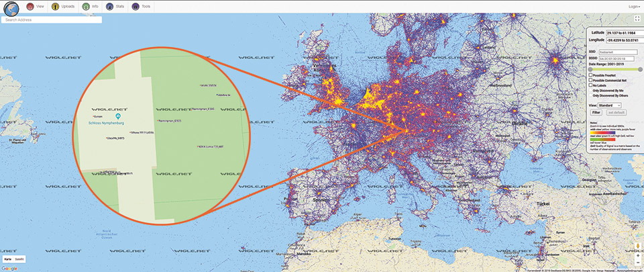Click the WiGLE globe logo
The width and height of the screenshot is (644, 272).
11,9
